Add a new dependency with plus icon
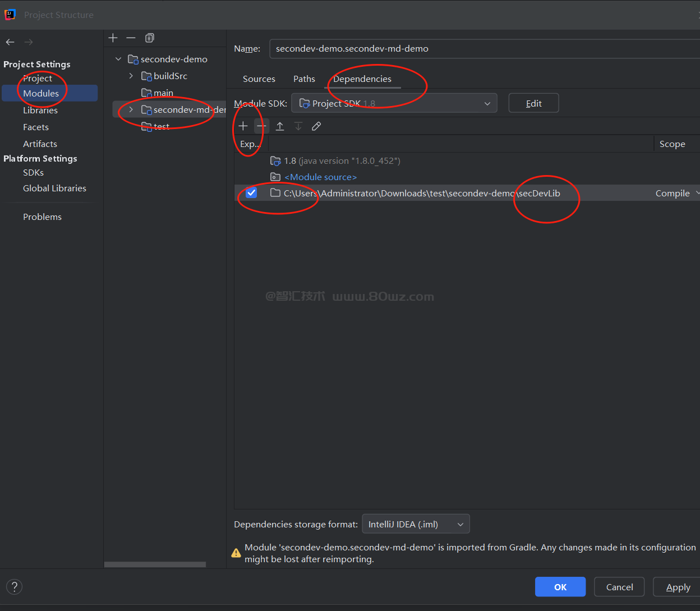700x611 pixels. coord(243,126)
